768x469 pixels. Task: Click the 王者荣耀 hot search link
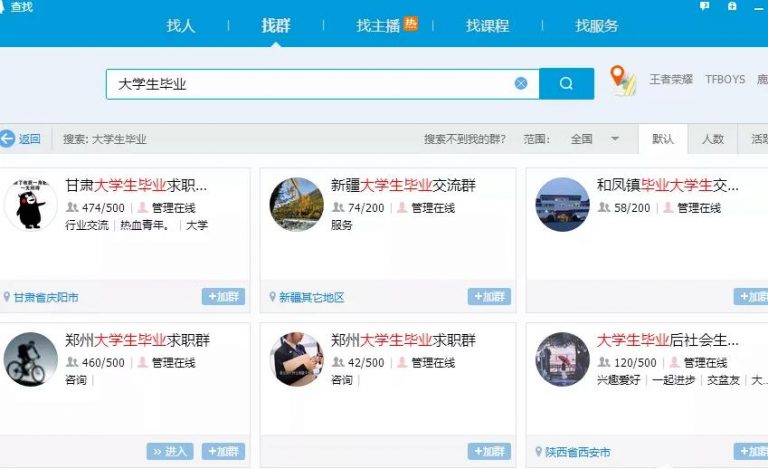click(671, 79)
